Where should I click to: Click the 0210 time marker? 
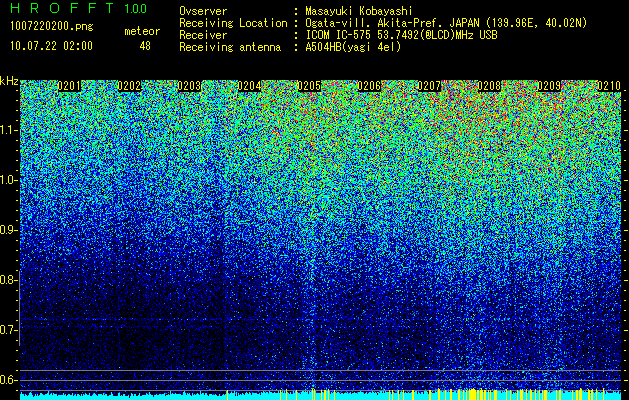[x=609, y=86]
